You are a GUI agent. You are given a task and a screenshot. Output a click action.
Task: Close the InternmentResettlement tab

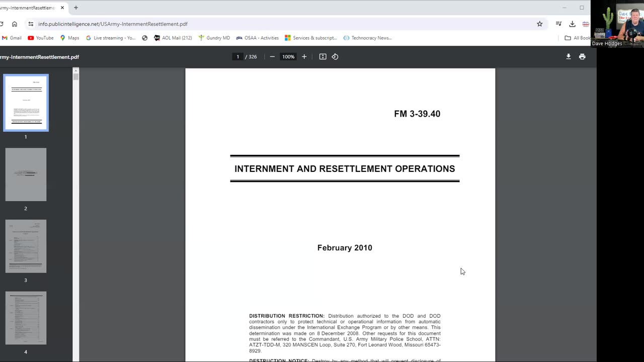pyautogui.click(x=62, y=8)
